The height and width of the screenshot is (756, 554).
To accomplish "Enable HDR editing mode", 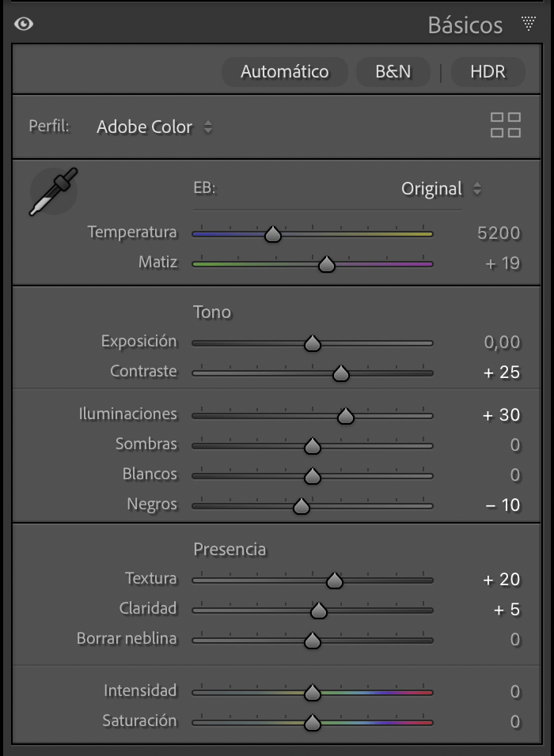I will (488, 72).
